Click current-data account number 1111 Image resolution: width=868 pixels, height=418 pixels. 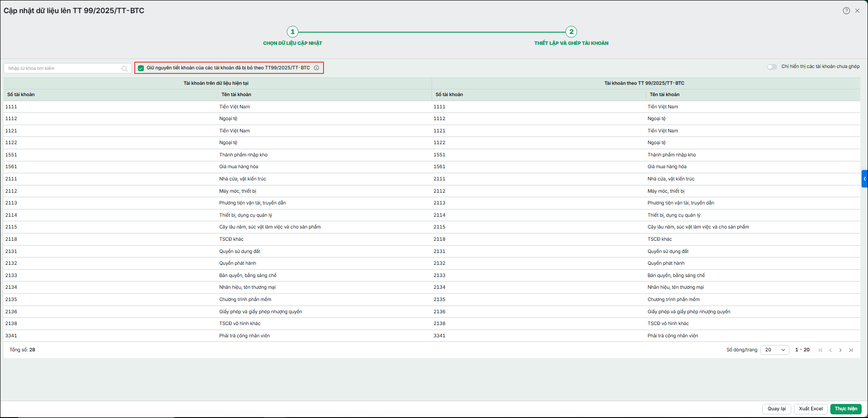[x=11, y=107]
